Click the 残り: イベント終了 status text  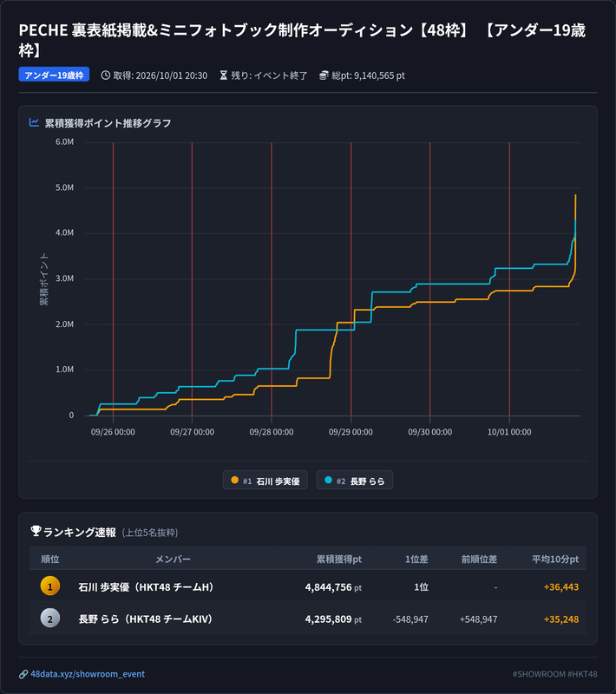click(x=269, y=75)
